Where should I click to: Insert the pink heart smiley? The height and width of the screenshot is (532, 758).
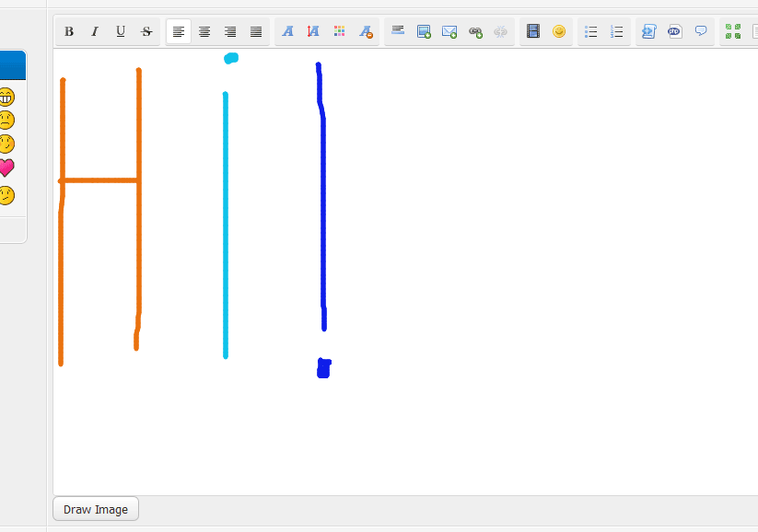tap(6, 168)
